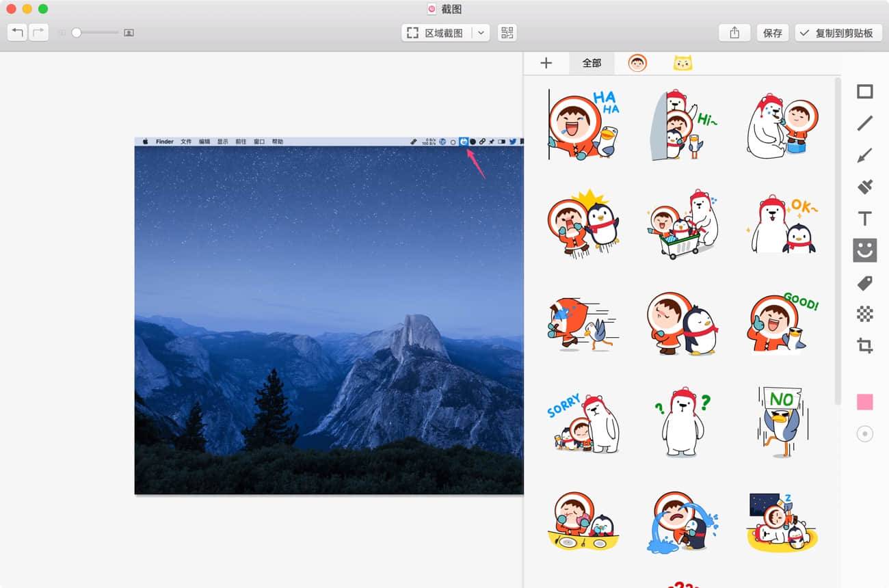Viewport: 889px width, 588px height.
Task: Select the Highlighter brush tool
Action: 865,187
